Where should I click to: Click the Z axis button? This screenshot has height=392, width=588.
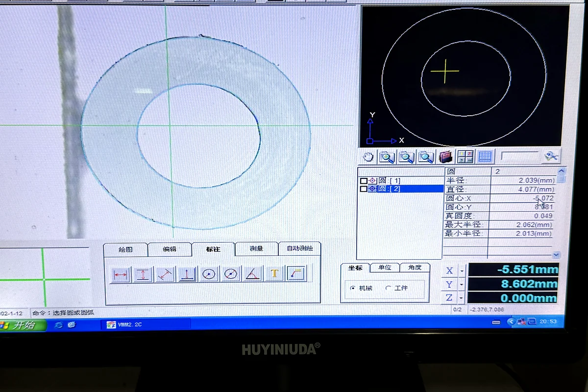point(450,298)
